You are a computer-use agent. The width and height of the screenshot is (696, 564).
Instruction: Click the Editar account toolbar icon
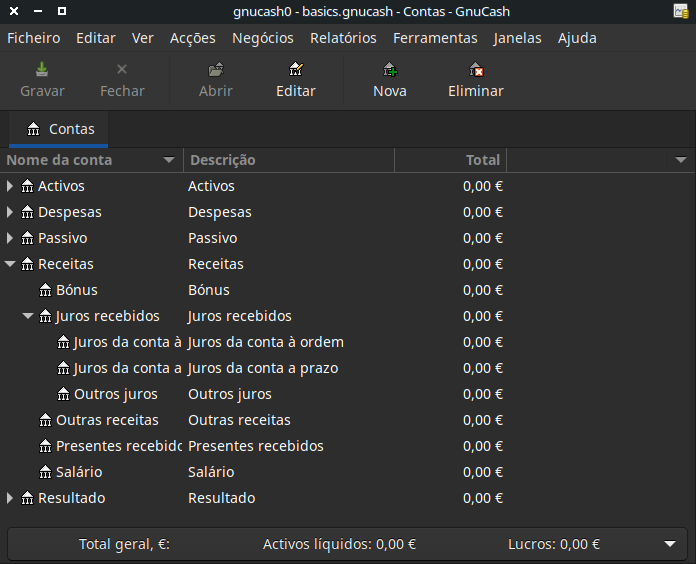coord(296,69)
